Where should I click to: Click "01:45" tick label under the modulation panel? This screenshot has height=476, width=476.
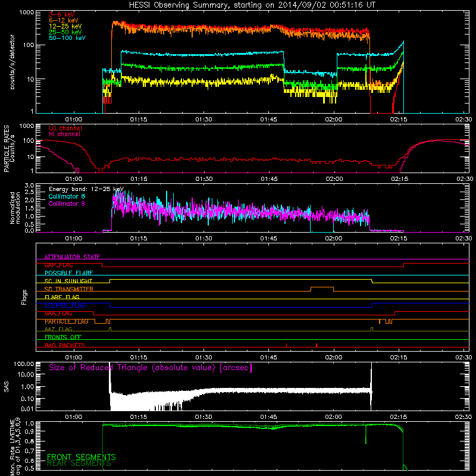(269, 239)
